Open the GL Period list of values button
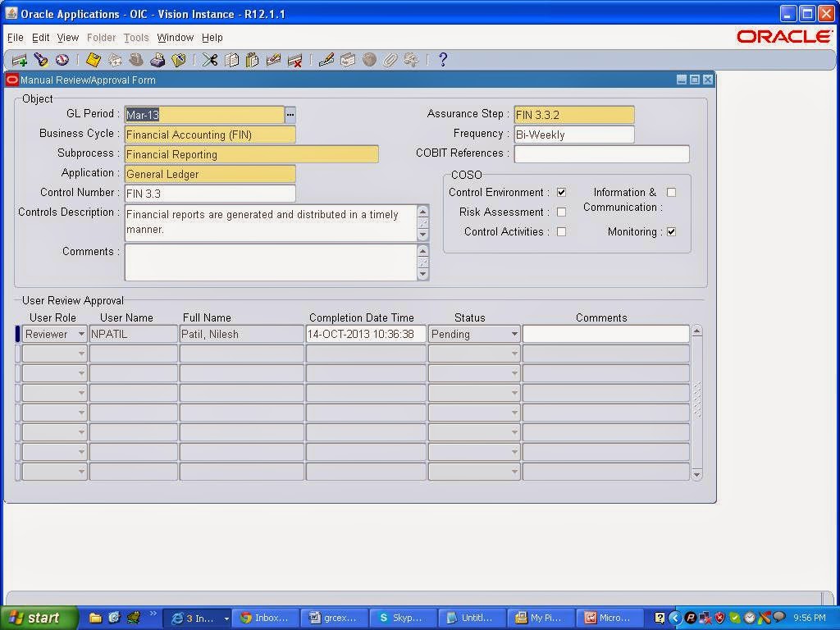Image resolution: width=840 pixels, height=630 pixels. coord(290,115)
